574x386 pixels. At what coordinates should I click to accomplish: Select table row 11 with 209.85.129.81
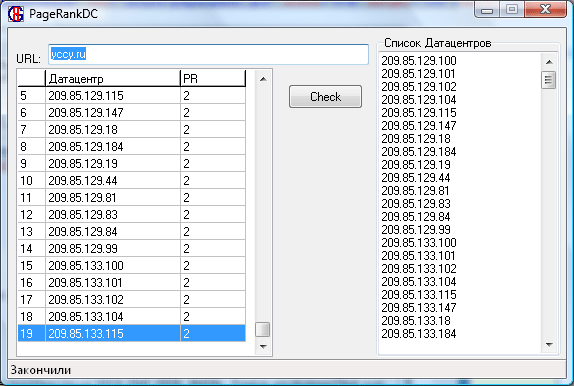coord(132,197)
